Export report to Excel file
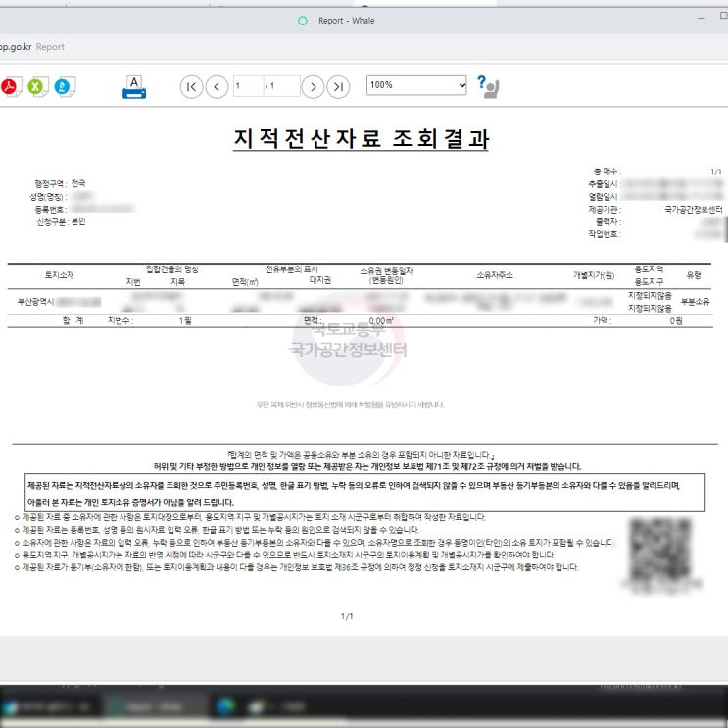This screenshot has width=728, height=728. [36, 87]
